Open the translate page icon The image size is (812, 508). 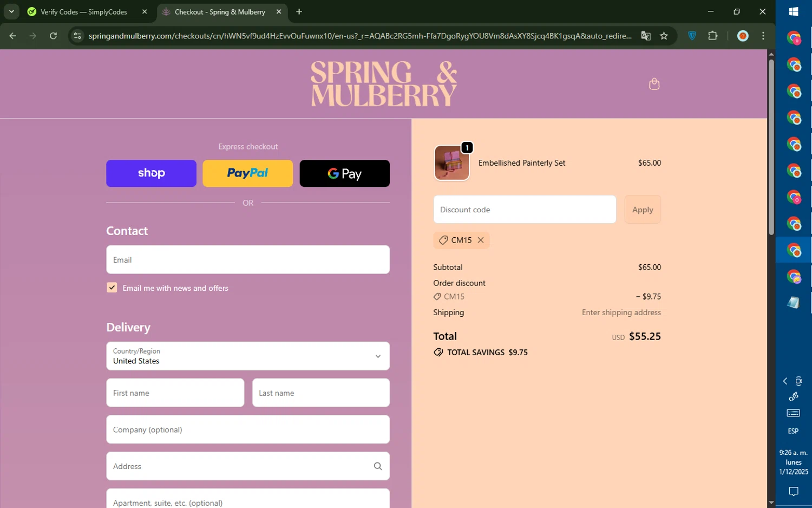[645, 36]
